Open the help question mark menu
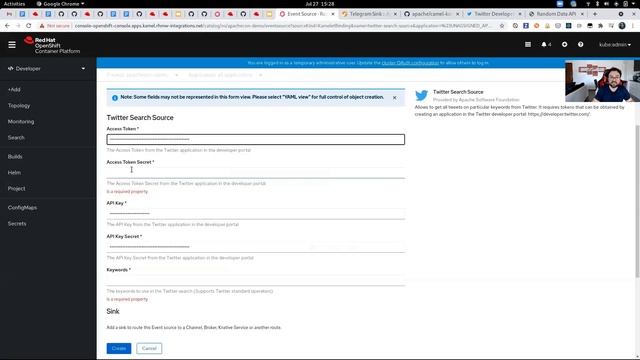This screenshot has width=640, height=360. click(580, 44)
